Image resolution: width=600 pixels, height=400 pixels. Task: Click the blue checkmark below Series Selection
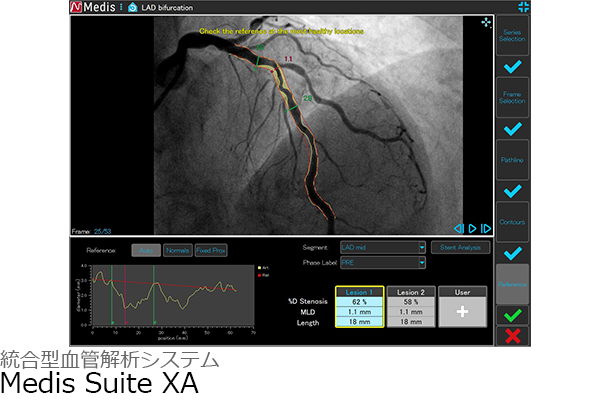512,67
